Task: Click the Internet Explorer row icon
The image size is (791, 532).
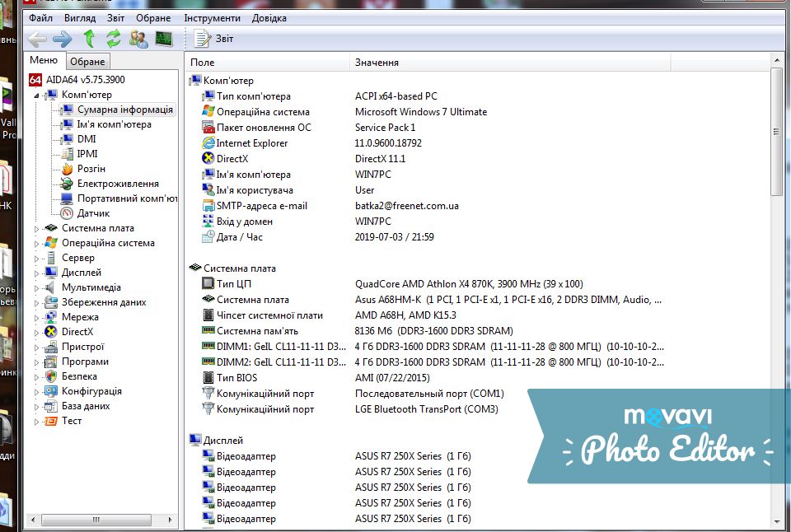Action: [x=208, y=142]
